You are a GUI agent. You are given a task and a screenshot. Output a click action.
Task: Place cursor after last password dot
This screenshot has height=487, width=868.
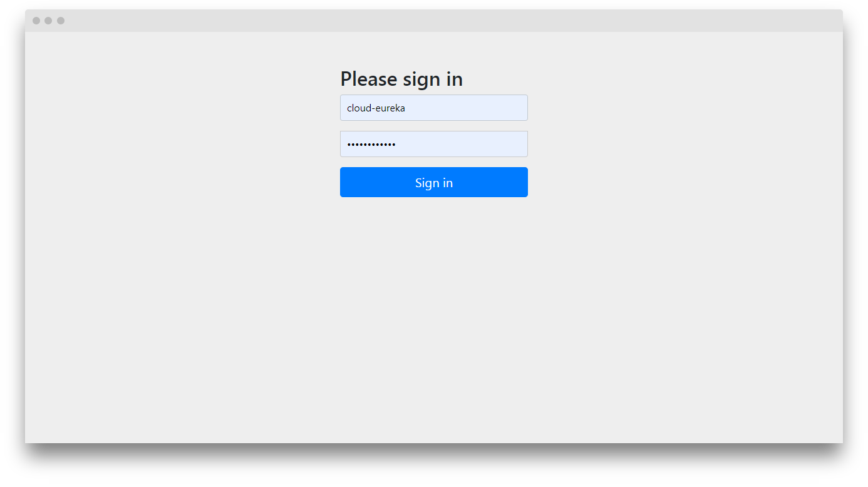click(x=396, y=145)
